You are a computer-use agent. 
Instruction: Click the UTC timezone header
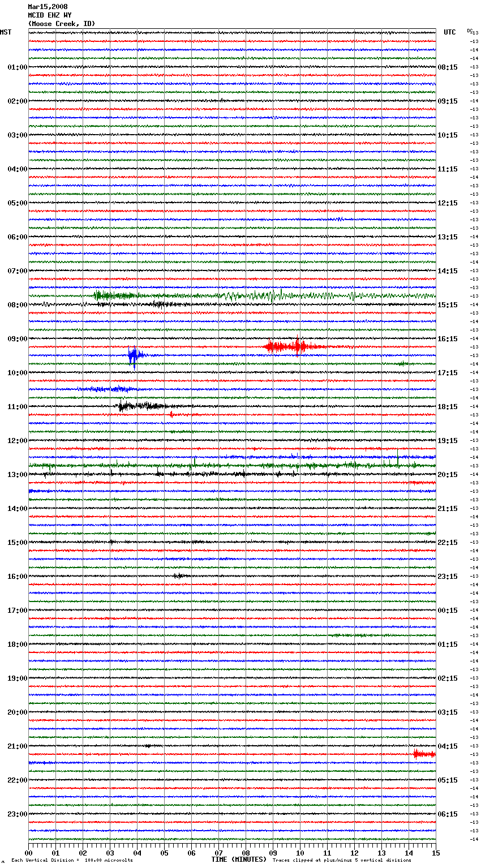(449, 32)
